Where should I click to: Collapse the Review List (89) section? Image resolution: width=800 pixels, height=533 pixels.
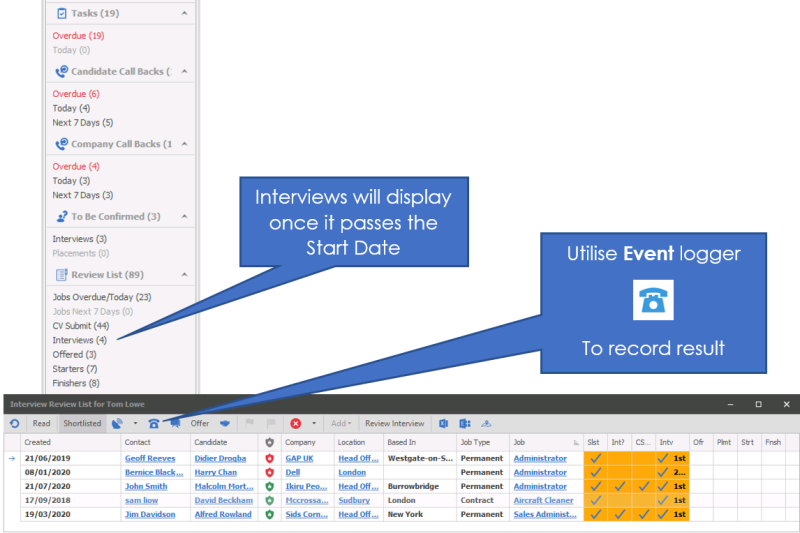tap(184, 274)
